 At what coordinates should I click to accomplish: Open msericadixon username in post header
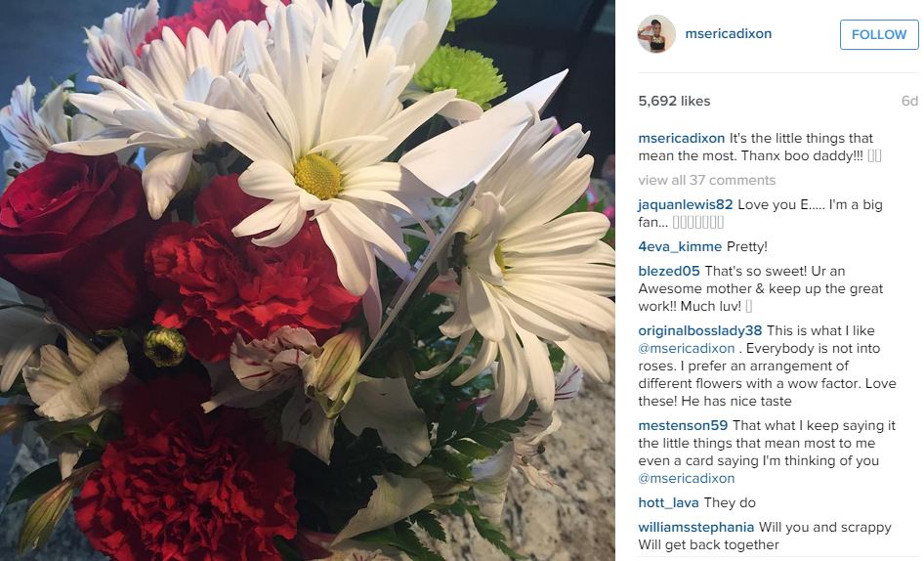click(x=728, y=33)
